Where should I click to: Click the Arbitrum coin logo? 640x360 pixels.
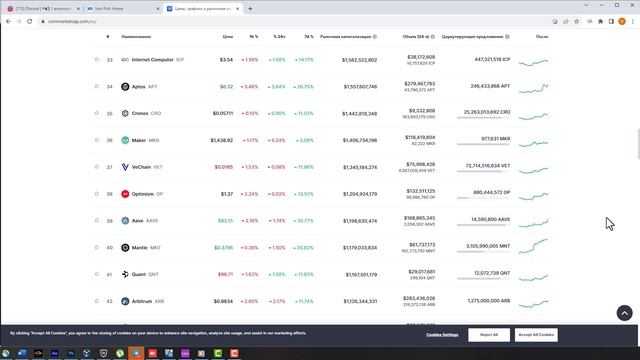coord(125,301)
